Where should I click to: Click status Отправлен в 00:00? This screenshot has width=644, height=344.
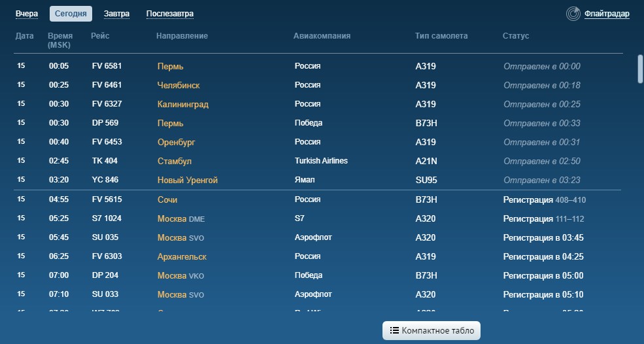(x=542, y=66)
